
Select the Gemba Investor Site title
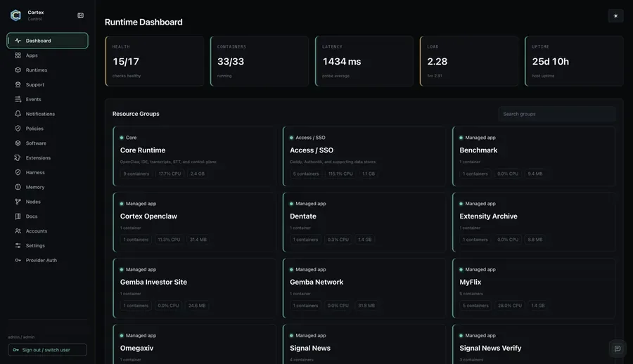pos(153,282)
